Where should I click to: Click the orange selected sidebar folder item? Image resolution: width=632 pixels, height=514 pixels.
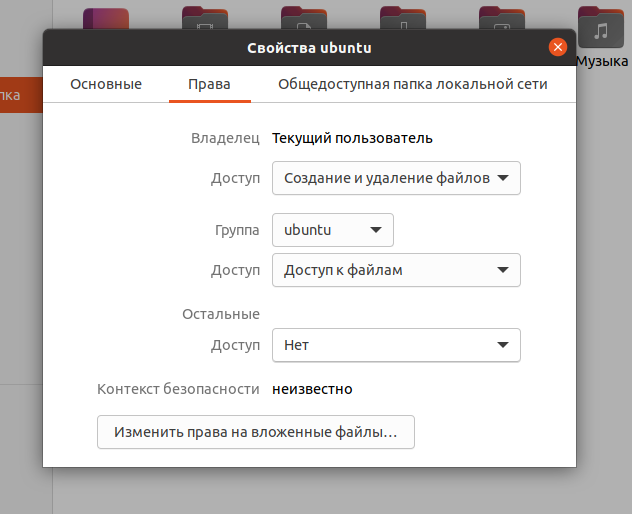click(21, 95)
